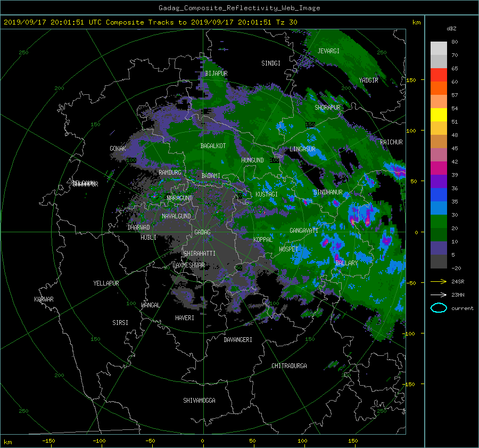Viewport: 479px width, 448px height.
Task: Click the '-20' dBZ value in legend
Action: [456, 268]
